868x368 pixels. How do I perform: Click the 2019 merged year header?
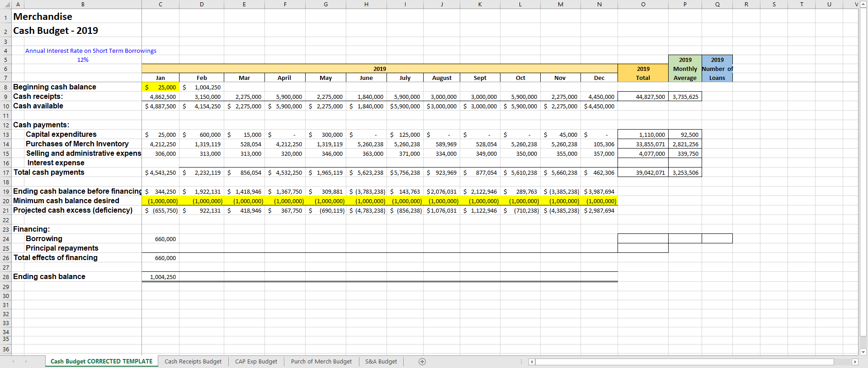click(x=380, y=69)
